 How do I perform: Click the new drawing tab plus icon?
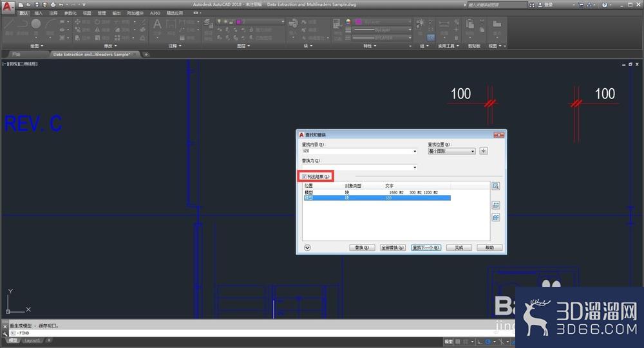(x=146, y=54)
